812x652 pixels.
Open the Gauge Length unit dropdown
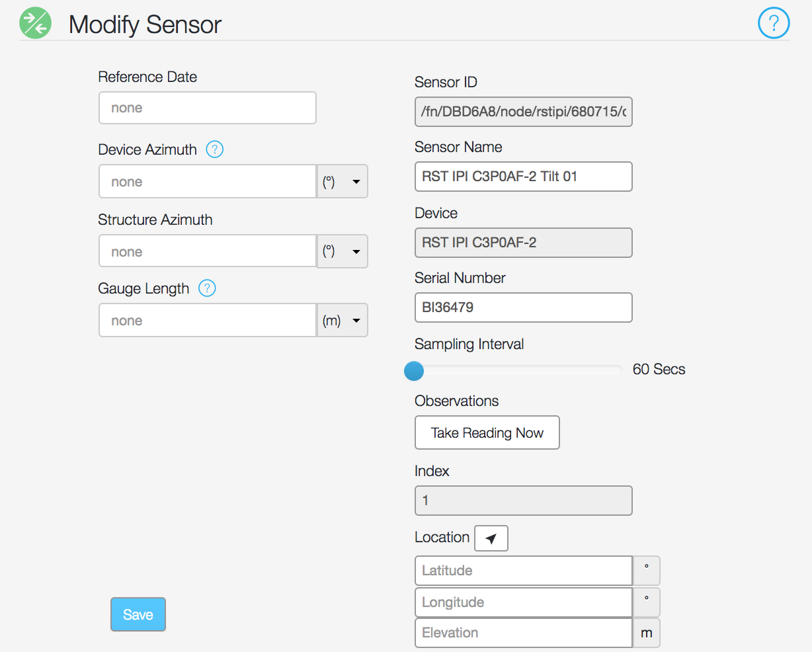(x=343, y=321)
